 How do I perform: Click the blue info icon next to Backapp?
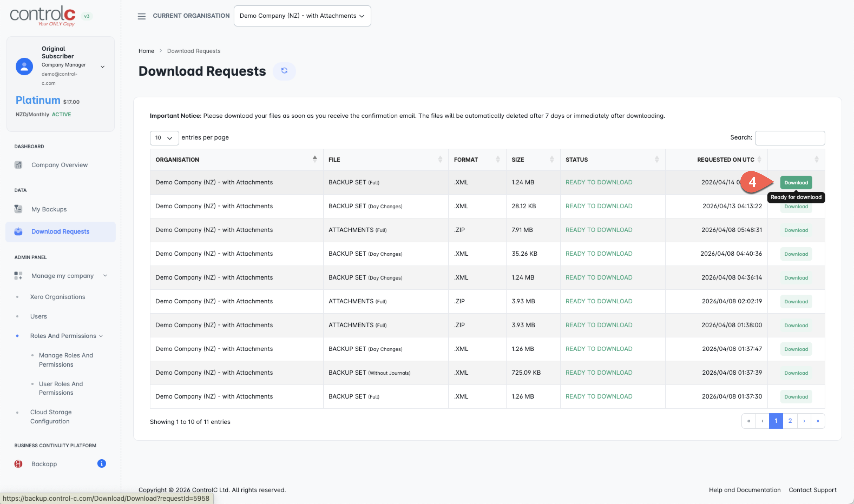pos(101,463)
